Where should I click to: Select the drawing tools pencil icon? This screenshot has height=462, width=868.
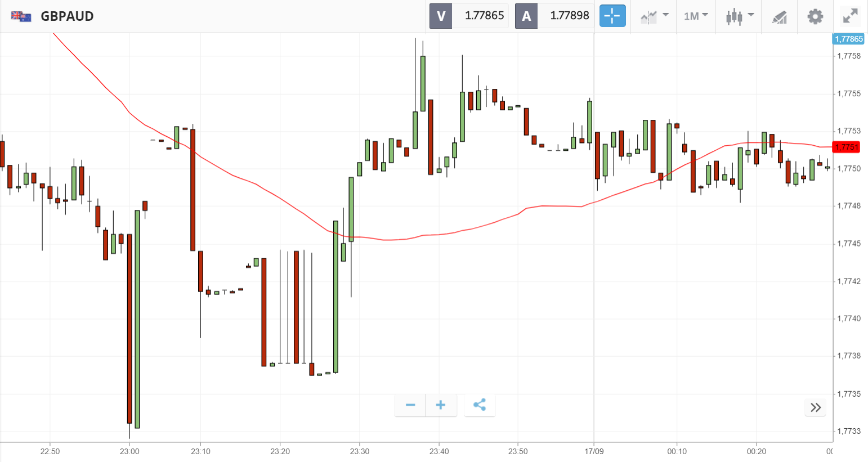coord(779,16)
